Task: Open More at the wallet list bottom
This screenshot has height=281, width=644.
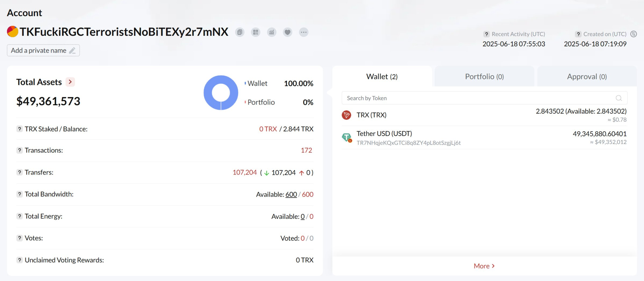Action: (484, 266)
